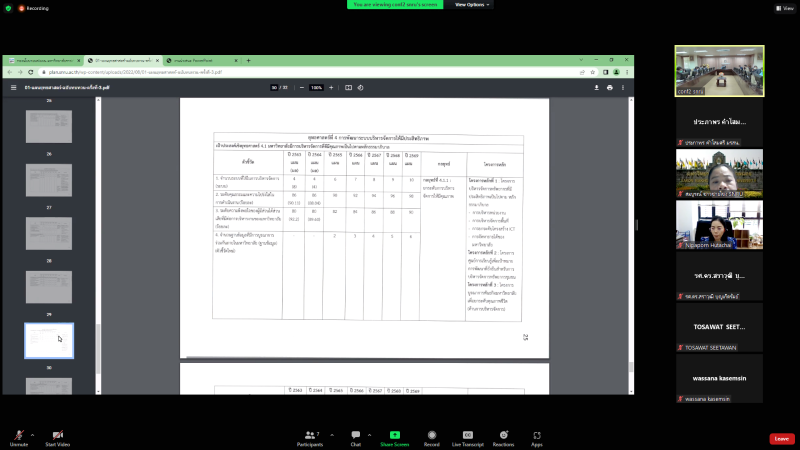Toggle the PDF viewer sidebar menu

point(13,88)
